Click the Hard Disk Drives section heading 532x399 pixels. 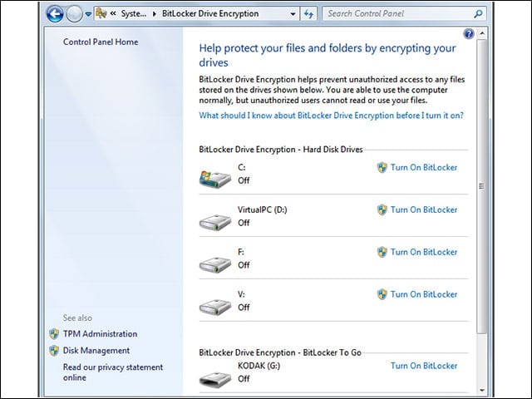(x=281, y=150)
